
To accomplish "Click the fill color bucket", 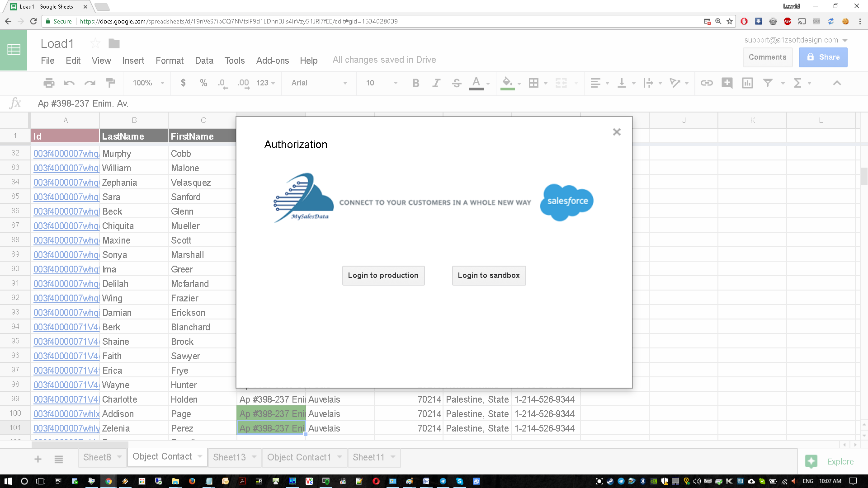I will pos(507,83).
